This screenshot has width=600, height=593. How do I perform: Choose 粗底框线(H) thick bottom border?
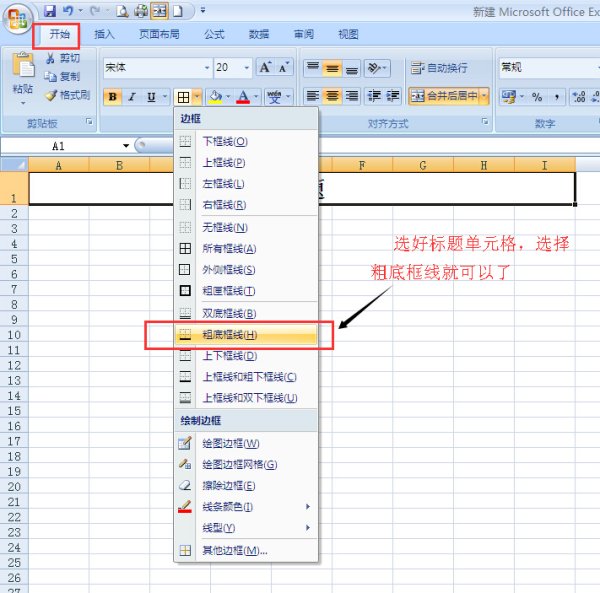(x=246, y=335)
